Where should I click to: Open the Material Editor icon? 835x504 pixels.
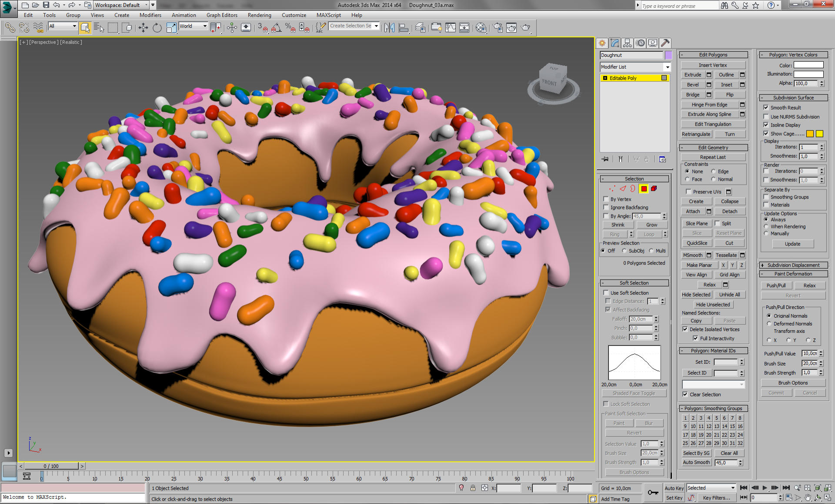pos(481,28)
